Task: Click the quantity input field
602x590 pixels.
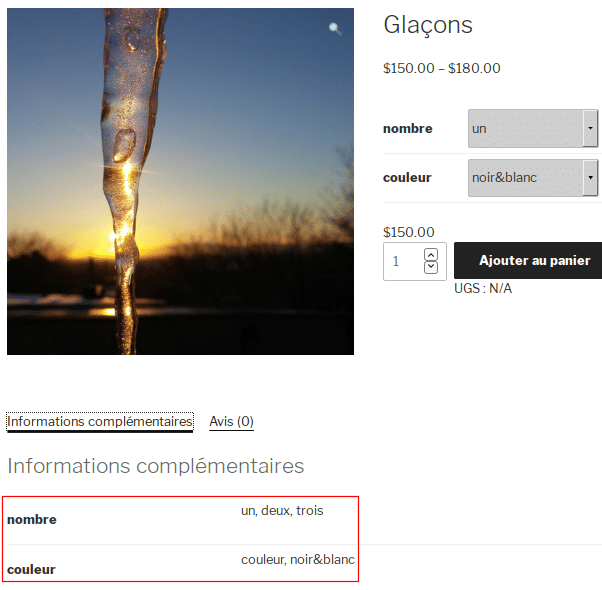Action: click(415, 261)
